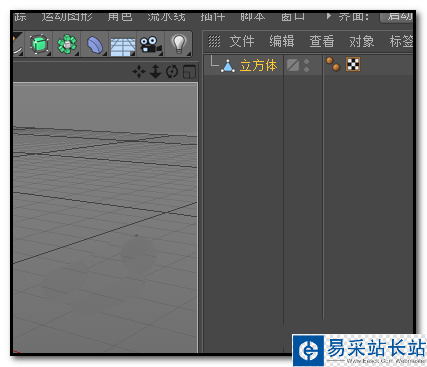This screenshot has height=367, width=427.
Task: Select the checkered UVW tag on 立方体
Action: (x=353, y=64)
